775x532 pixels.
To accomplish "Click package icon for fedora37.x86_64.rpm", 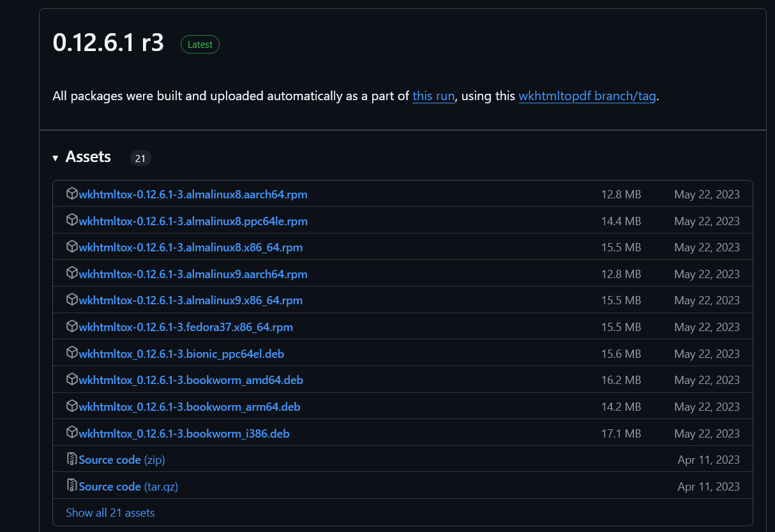I will coord(72,327).
